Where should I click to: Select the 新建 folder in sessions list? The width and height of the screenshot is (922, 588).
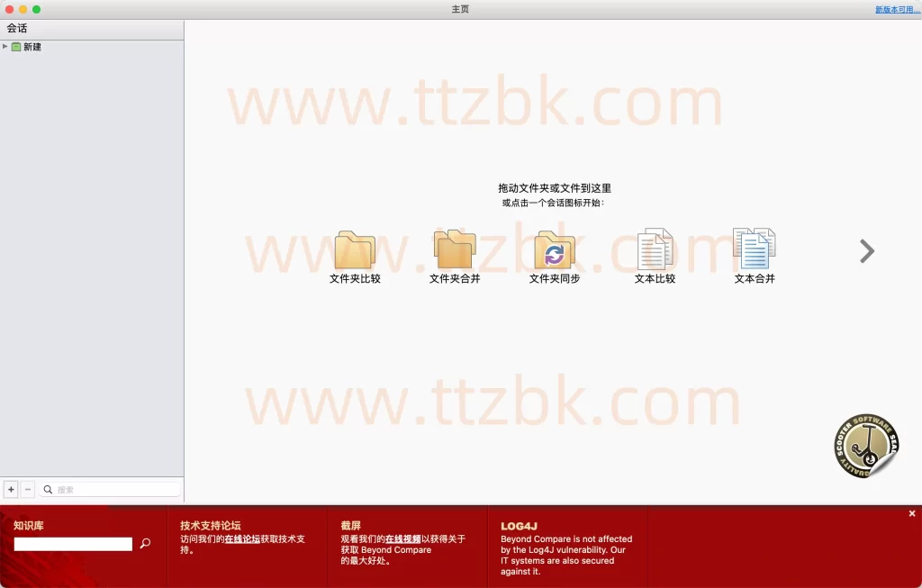click(32, 47)
